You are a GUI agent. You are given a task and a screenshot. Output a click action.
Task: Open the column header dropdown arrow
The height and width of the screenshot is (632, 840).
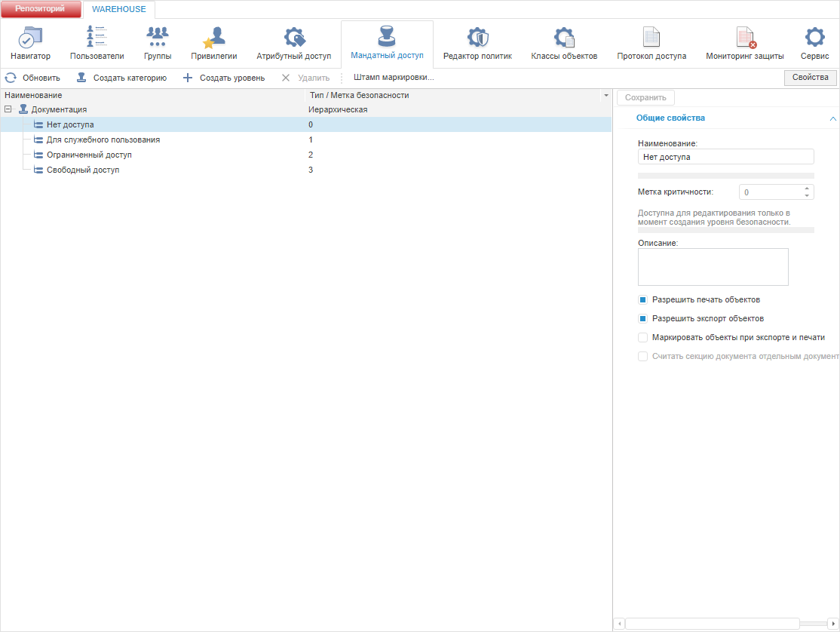[606, 95]
